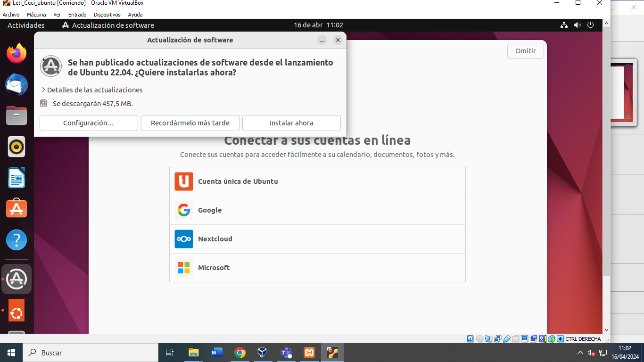The width and height of the screenshot is (644, 362).
Task: Click Actividades in the top bar
Action: [26, 25]
